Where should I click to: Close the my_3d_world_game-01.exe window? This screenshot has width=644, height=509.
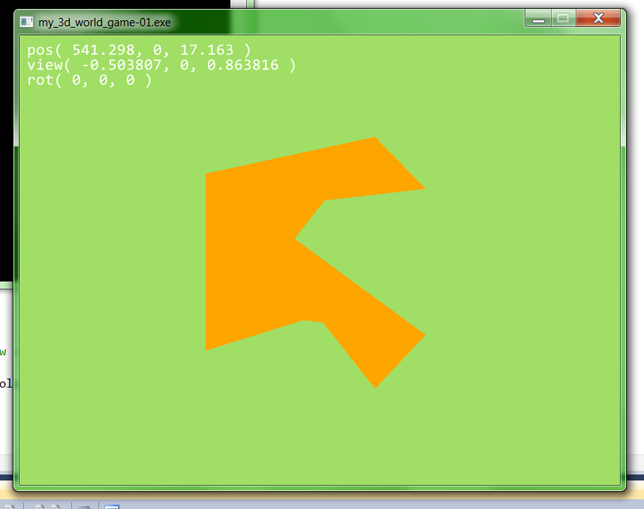[x=599, y=19]
